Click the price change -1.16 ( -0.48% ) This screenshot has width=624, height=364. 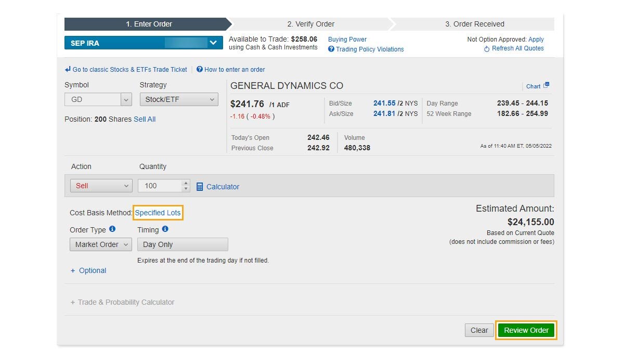pyautogui.click(x=253, y=116)
